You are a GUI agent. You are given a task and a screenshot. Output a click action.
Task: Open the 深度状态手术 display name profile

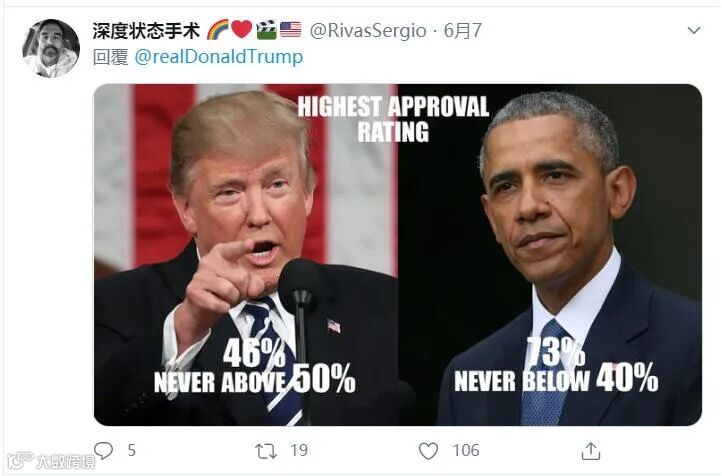(146, 31)
